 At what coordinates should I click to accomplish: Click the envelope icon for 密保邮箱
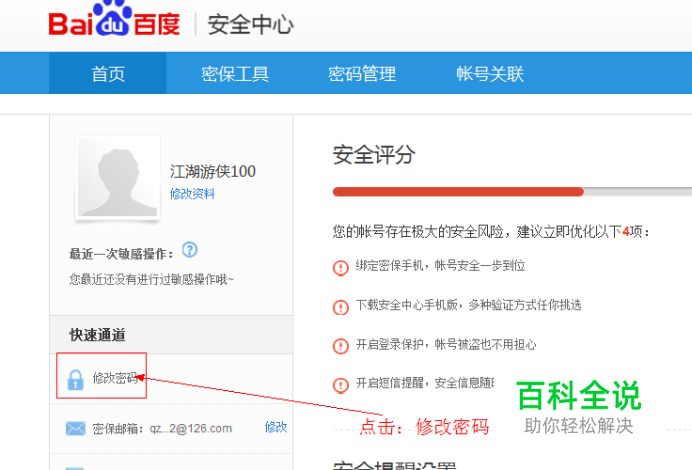[x=75, y=428]
